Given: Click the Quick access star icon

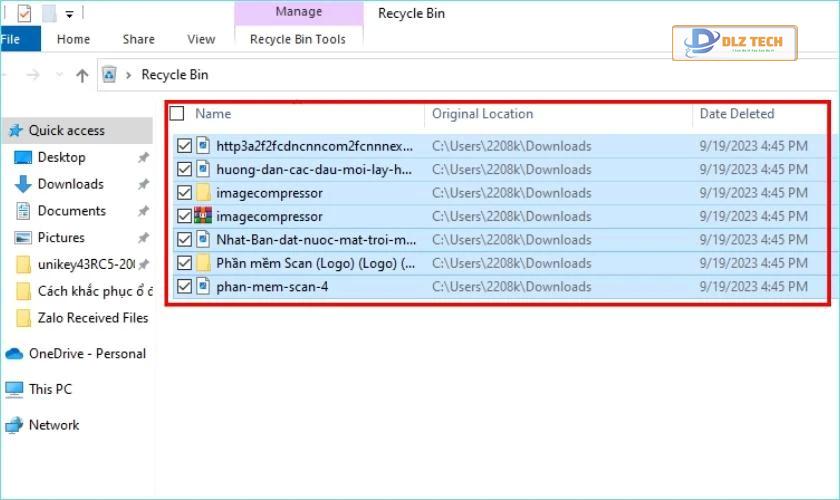Looking at the screenshot, I should pos(16,130).
